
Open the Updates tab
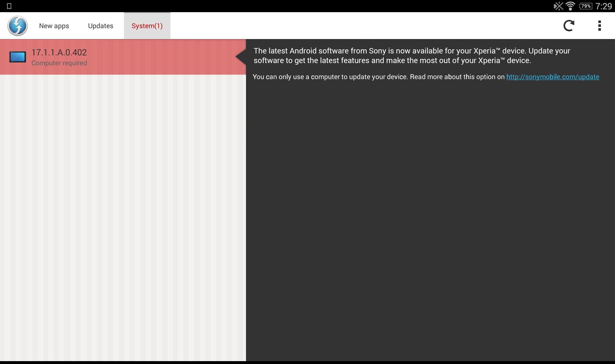click(x=100, y=26)
